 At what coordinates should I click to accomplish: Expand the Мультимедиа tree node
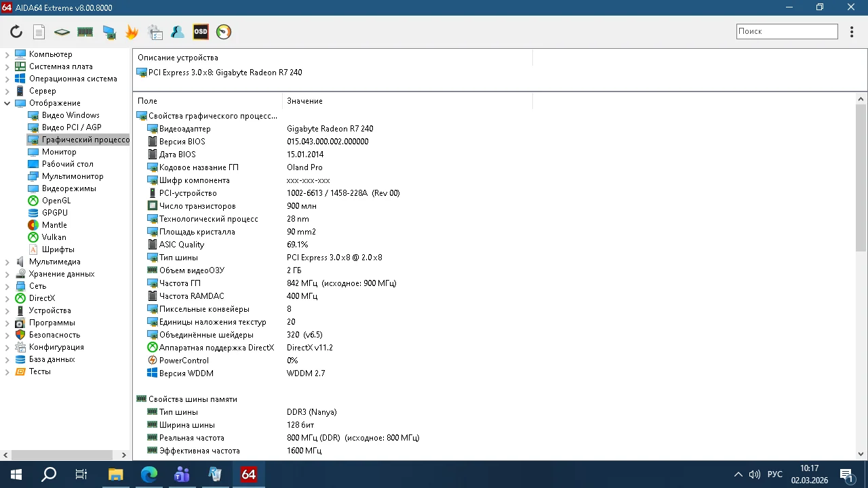tap(7, 262)
